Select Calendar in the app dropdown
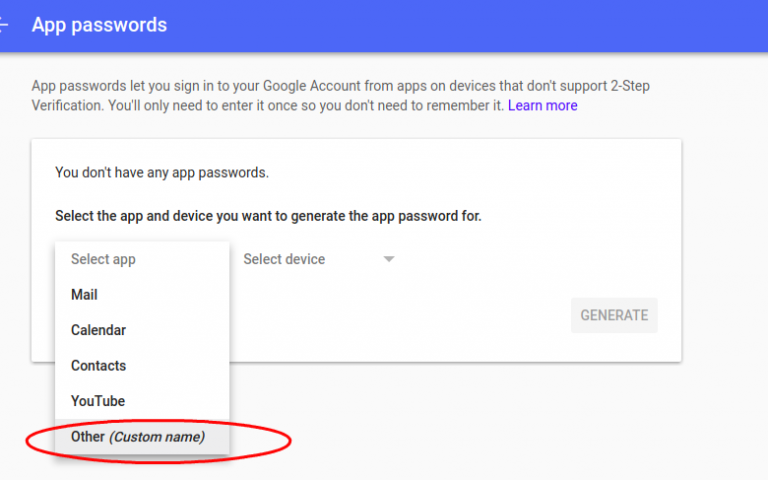The image size is (768, 480). 98,330
